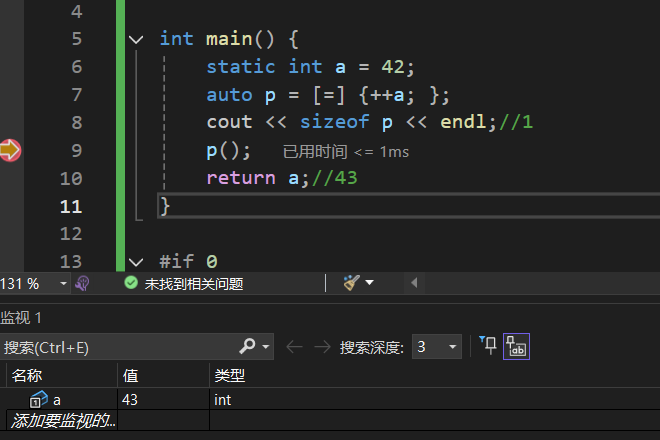Click the magnifier search icon in watch panel

pos(248,347)
